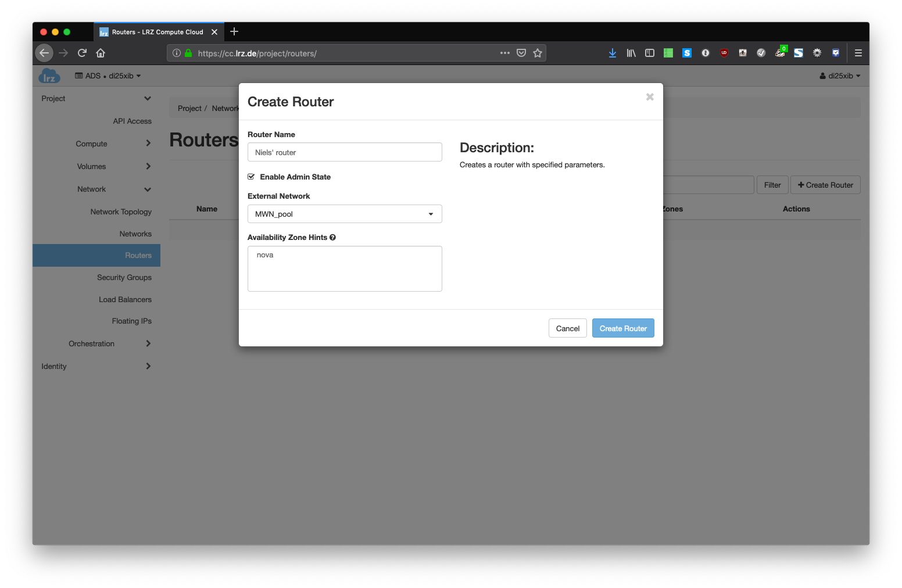The height and width of the screenshot is (588, 902).
Task: Click the Firefox home icon
Action: pyautogui.click(x=101, y=53)
